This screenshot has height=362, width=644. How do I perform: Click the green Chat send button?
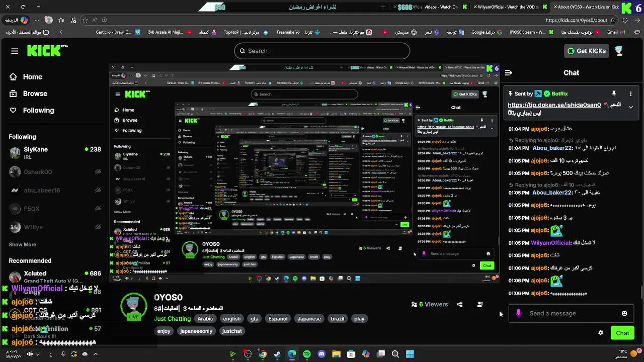(622, 333)
